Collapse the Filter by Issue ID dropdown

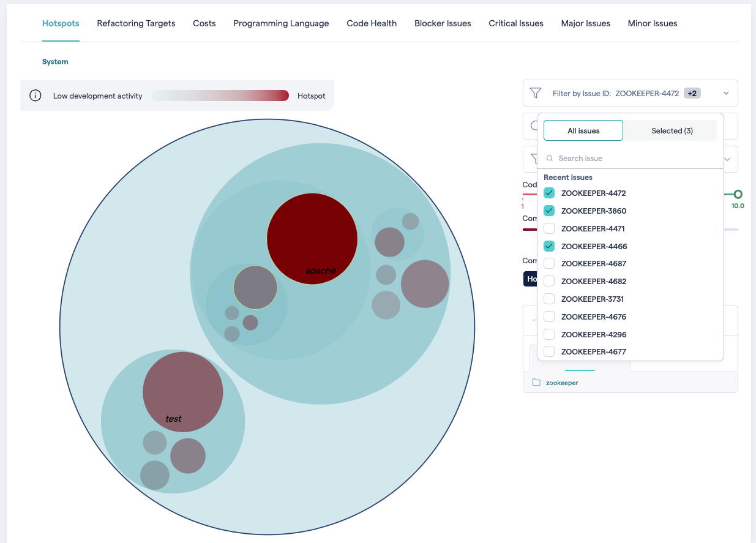[726, 93]
